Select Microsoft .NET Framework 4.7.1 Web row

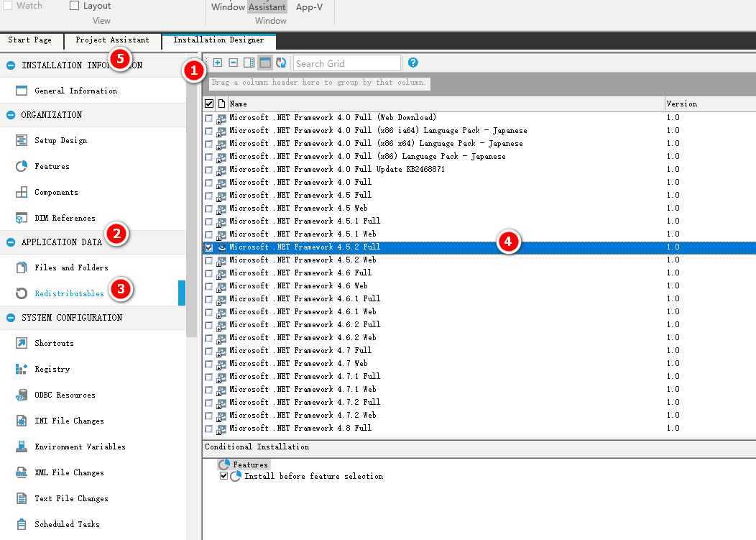click(479, 389)
